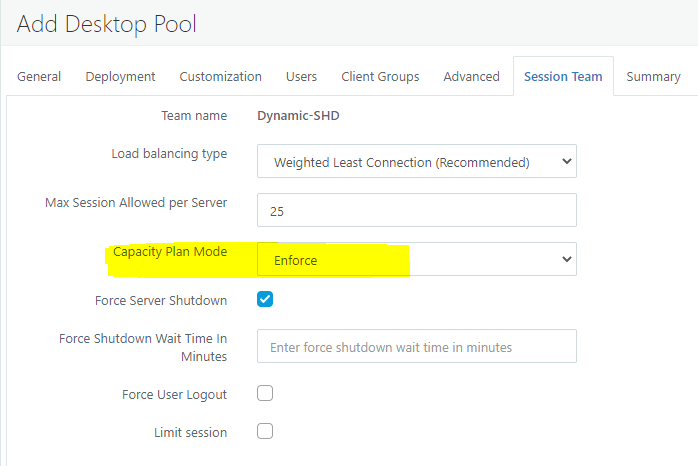This screenshot has height=466, width=698.
Task: Click the Dynamic-SHD team name text
Action: (x=298, y=116)
